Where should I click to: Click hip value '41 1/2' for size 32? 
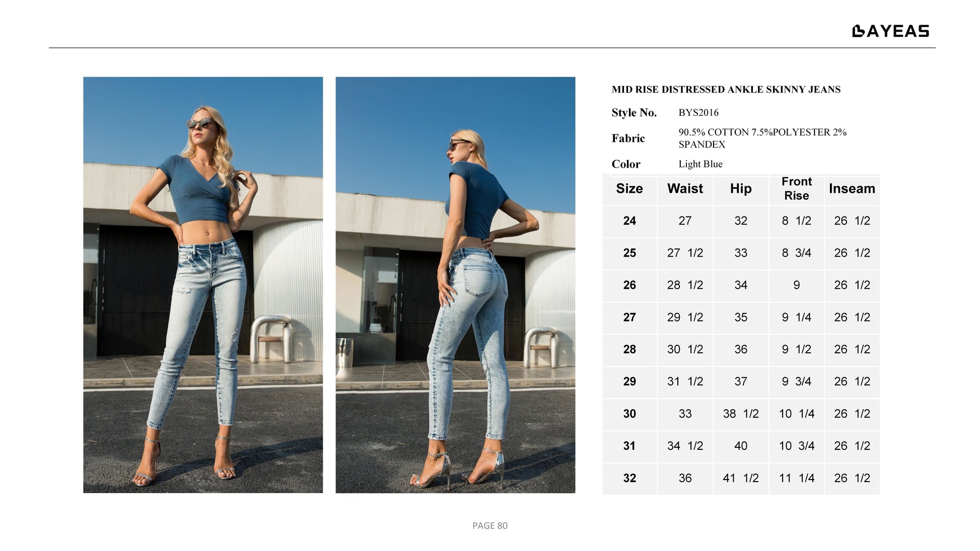pos(741,479)
